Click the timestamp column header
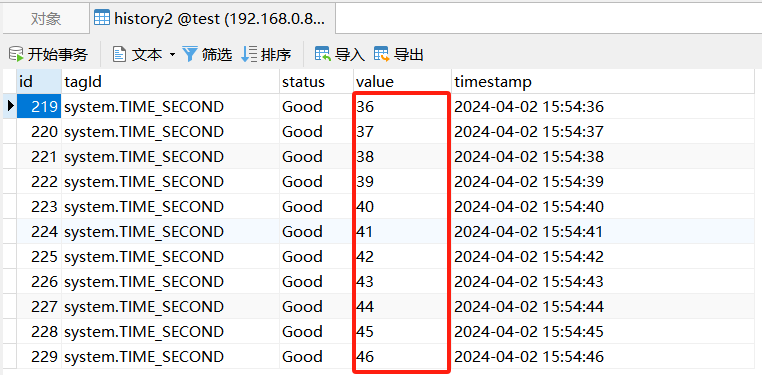This screenshot has height=375, width=762. 603,82
